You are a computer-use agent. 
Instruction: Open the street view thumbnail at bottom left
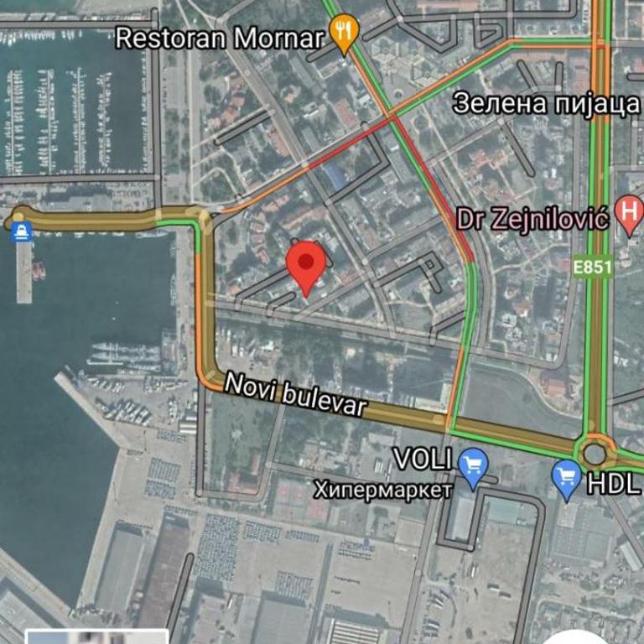(x=97, y=636)
